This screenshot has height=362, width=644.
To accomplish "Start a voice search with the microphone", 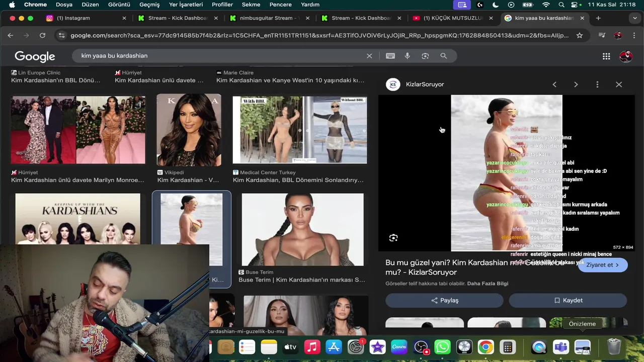I will [408, 56].
